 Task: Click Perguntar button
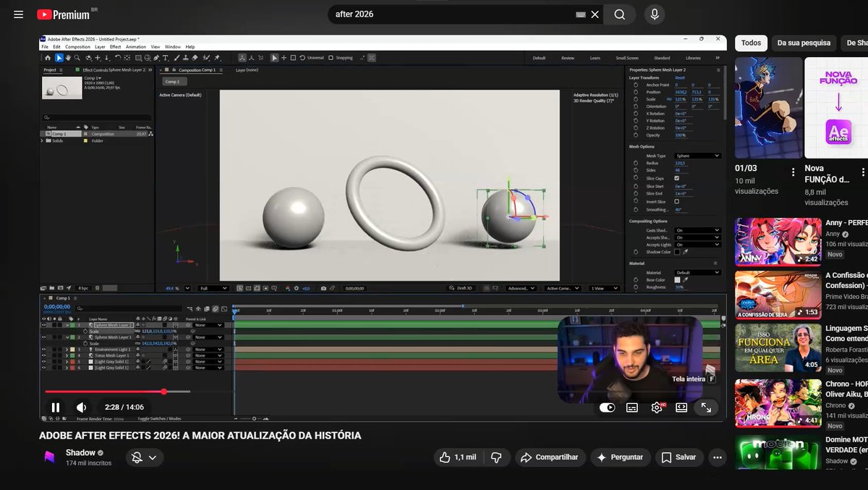tap(620, 457)
